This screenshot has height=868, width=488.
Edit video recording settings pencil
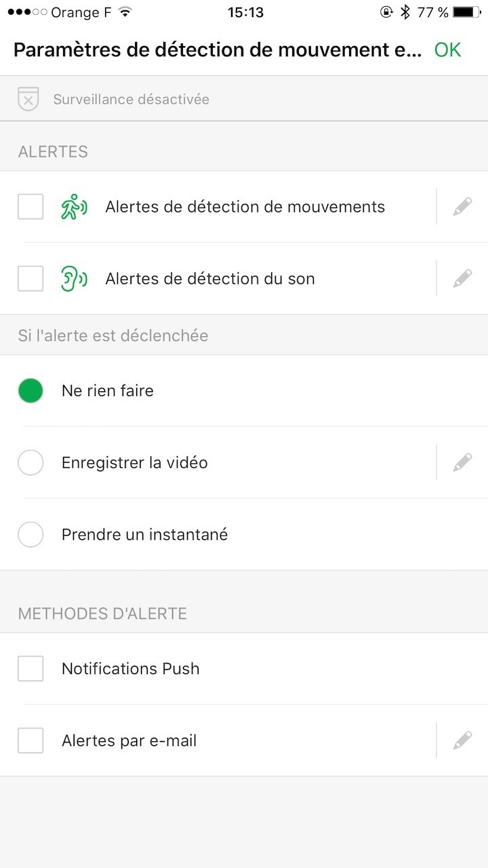[x=462, y=463]
